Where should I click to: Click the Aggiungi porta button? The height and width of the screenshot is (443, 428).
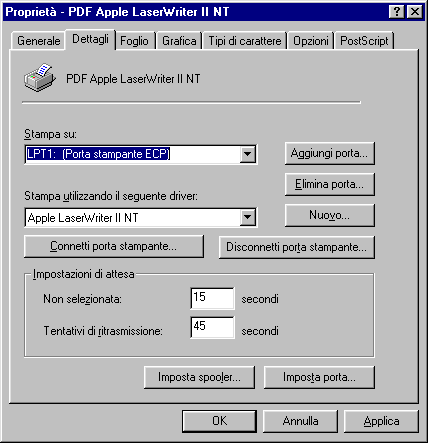(330, 153)
